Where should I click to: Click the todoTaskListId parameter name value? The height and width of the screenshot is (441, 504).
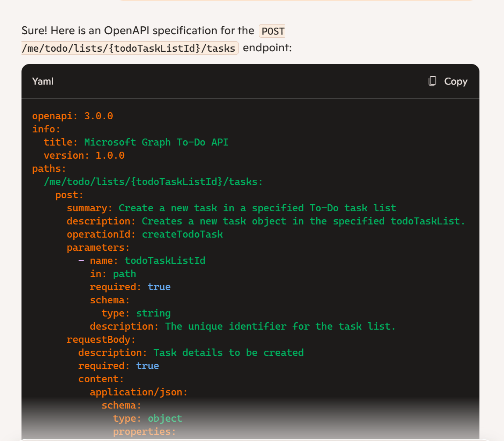[x=165, y=260]
